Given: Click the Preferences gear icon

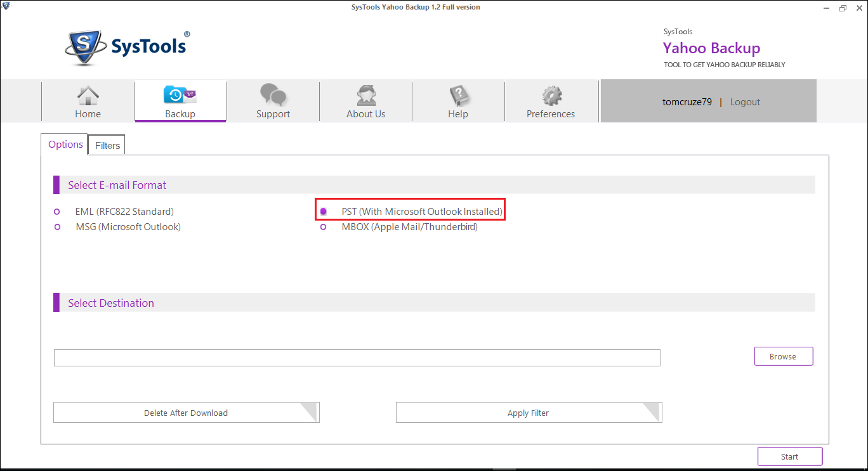Looking at the screenshot, I should coord(551,96).
